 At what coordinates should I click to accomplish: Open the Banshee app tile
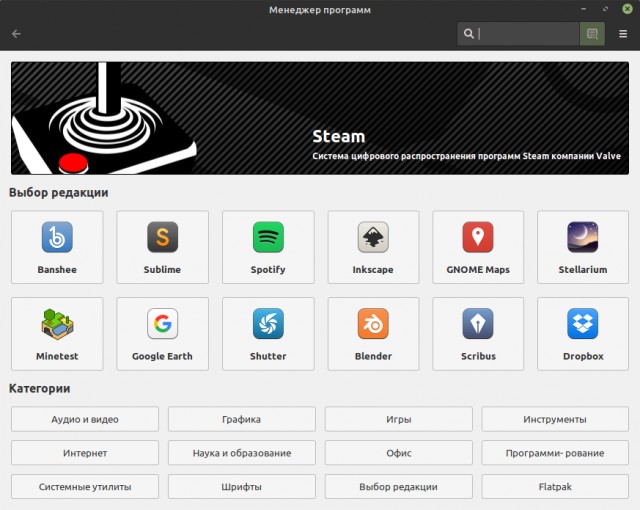click(x=57, y=247)
